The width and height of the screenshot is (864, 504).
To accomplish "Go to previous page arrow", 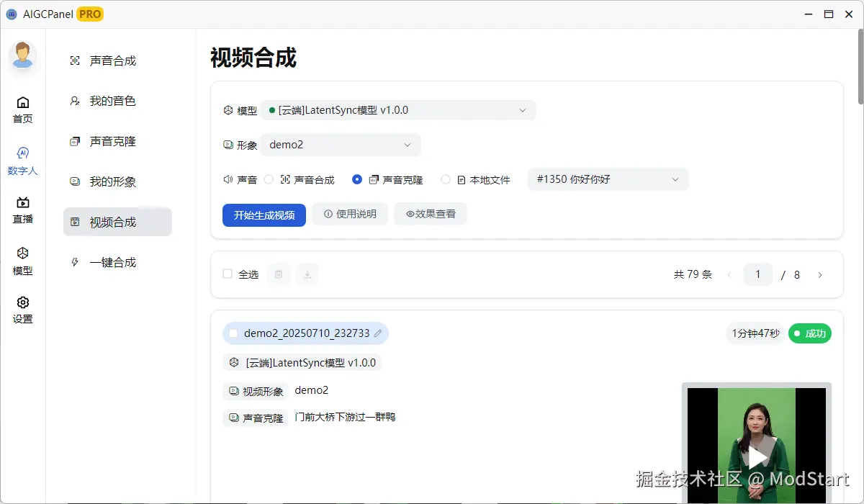I will [729, 274].
